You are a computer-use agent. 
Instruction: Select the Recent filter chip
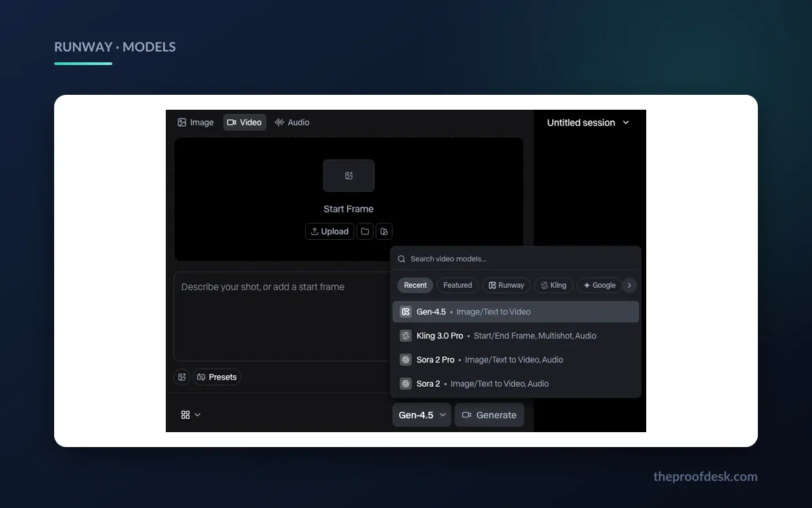(x=415, y=285)
